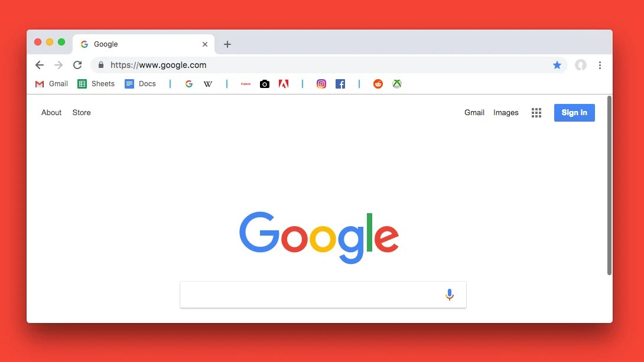Open the profile avatar menu
Image resolution: width=644 pixels, height=362 pixels.
580,65
